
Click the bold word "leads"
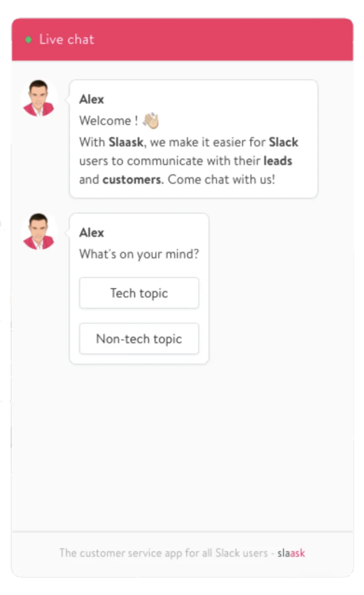pos(278,161)
